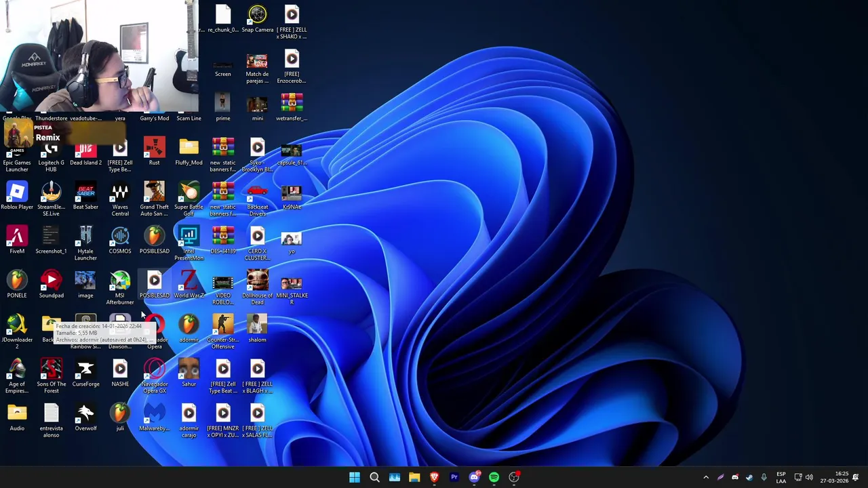Select the DES-34139 archive file
The height and width of the screenshot is (488, 868).
point(223,241)
